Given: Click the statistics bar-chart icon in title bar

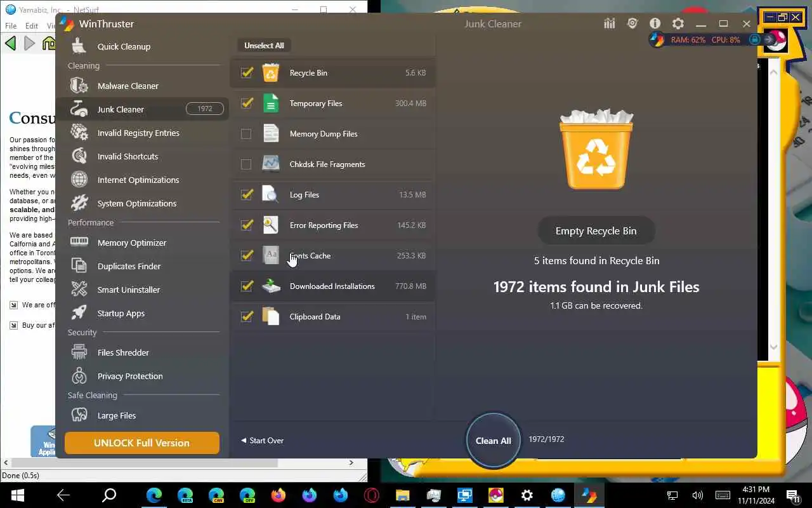Looking at the screenshot, I should [x=610, y=23].
